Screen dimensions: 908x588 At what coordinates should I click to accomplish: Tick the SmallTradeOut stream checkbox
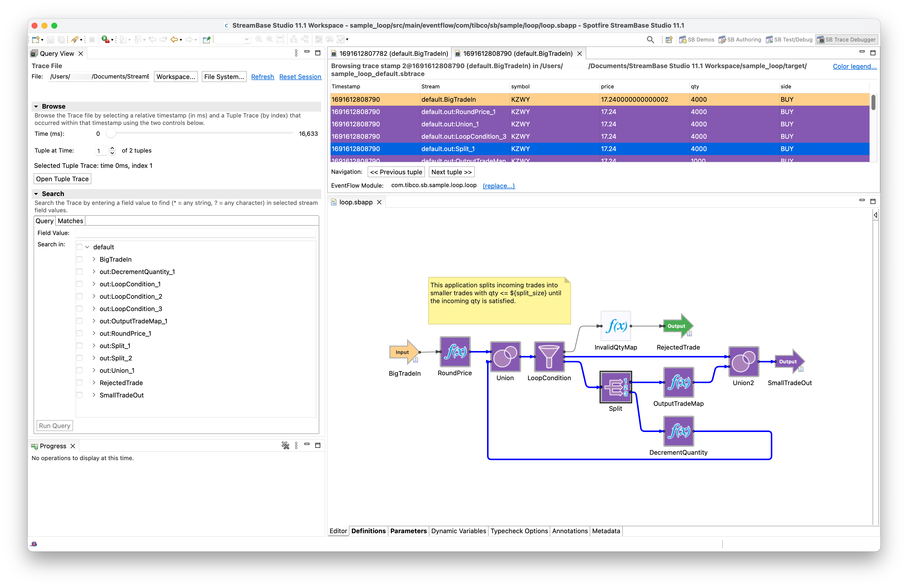[79, 395]
